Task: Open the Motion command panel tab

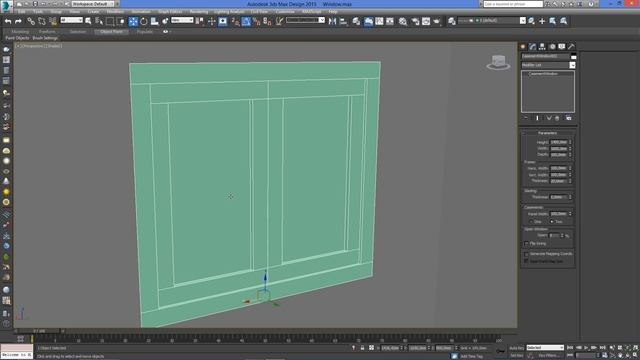Action: click(x=552, y=47)
